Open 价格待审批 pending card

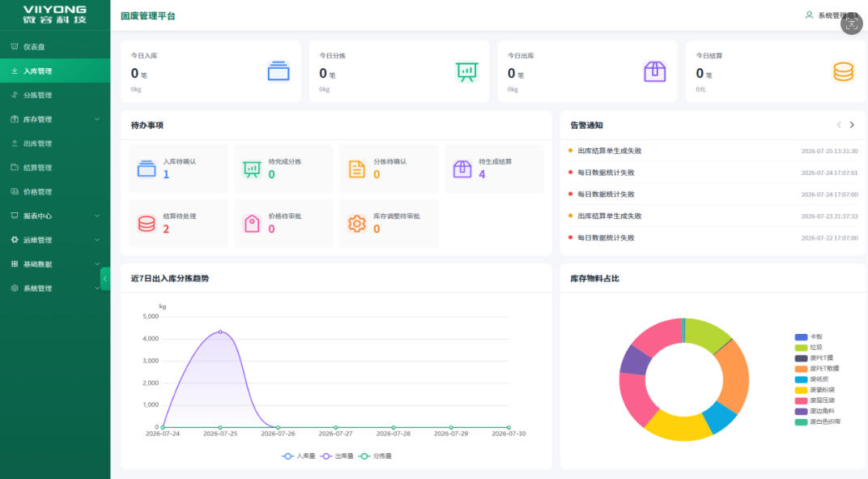click(283, 224)
